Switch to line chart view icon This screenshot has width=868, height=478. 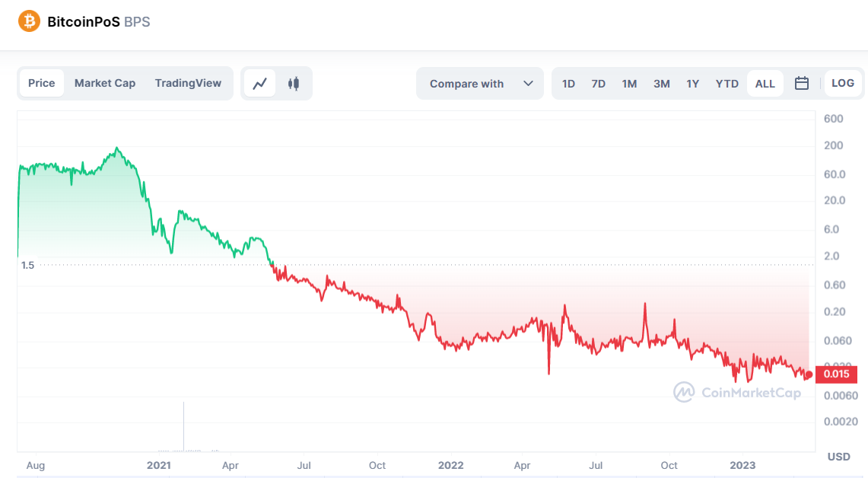tap(259, 84)
